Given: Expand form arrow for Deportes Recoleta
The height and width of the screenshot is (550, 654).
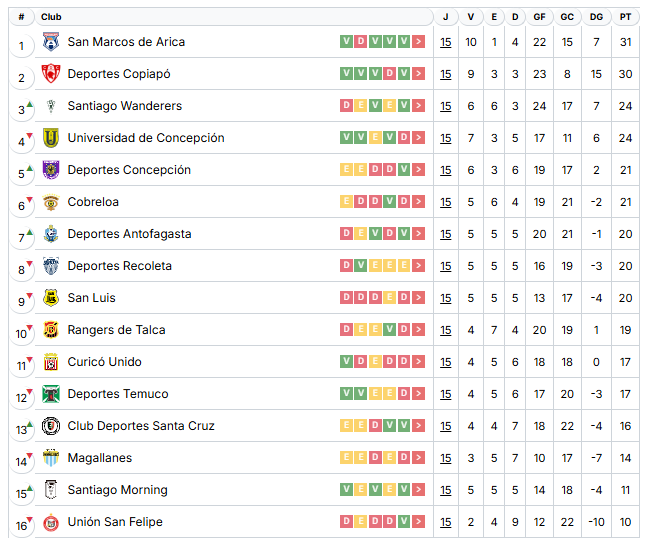Looking at the screenshot, I should tap(418, 266).
